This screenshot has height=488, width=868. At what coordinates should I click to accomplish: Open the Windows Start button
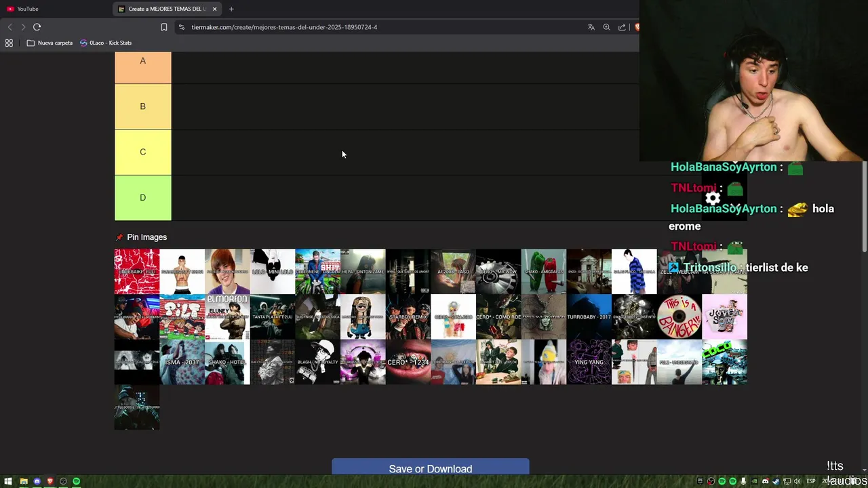coord(8,481)
